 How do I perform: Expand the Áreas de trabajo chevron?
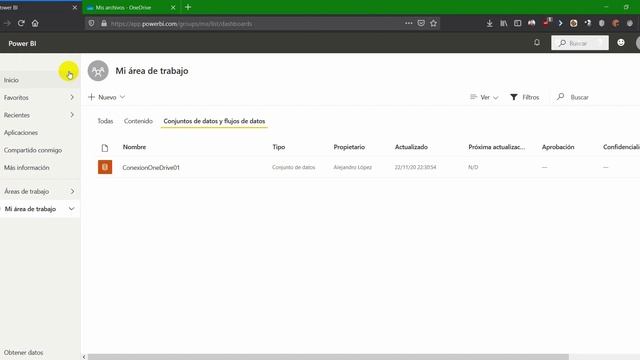coord(72,191)
